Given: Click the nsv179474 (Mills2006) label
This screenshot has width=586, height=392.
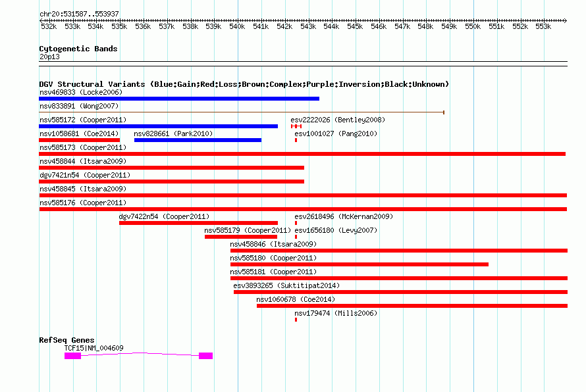Looking at the screenshot, I should click(336, 313).
